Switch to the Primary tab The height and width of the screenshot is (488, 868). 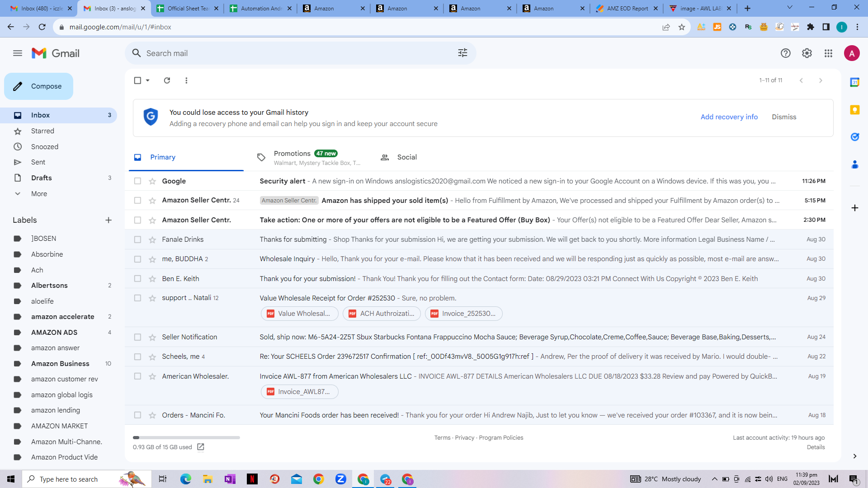(x=186, y=157)
